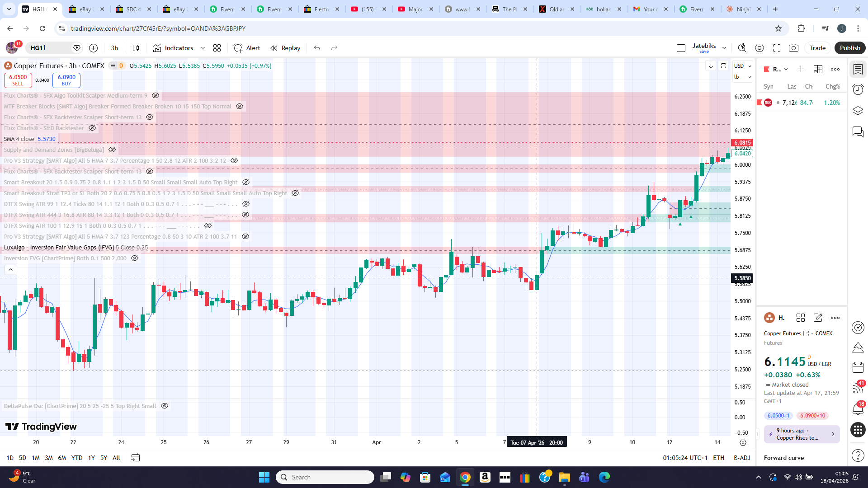Enter fullscreen chart mode

[777, 48]
